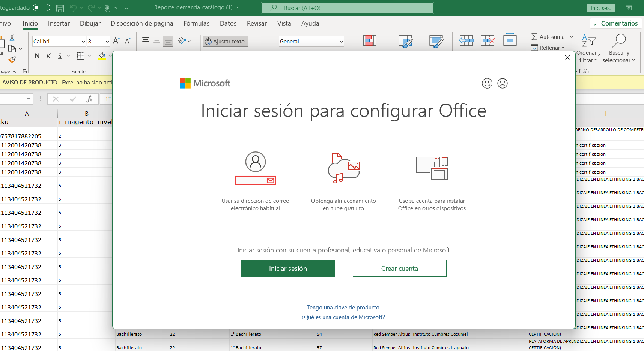Click the Increase Font Size icon

click(x=117, y=41)
